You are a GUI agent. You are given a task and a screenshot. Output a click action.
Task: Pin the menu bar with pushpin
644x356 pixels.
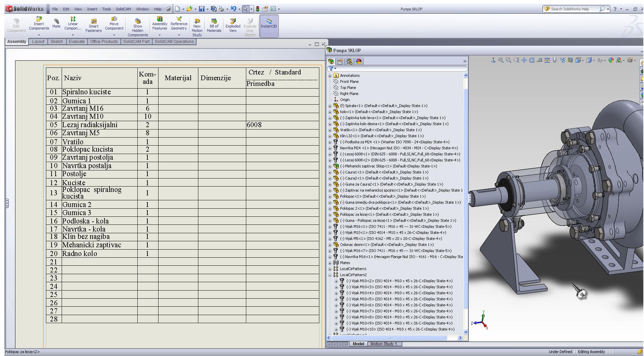tap(169, 9)
